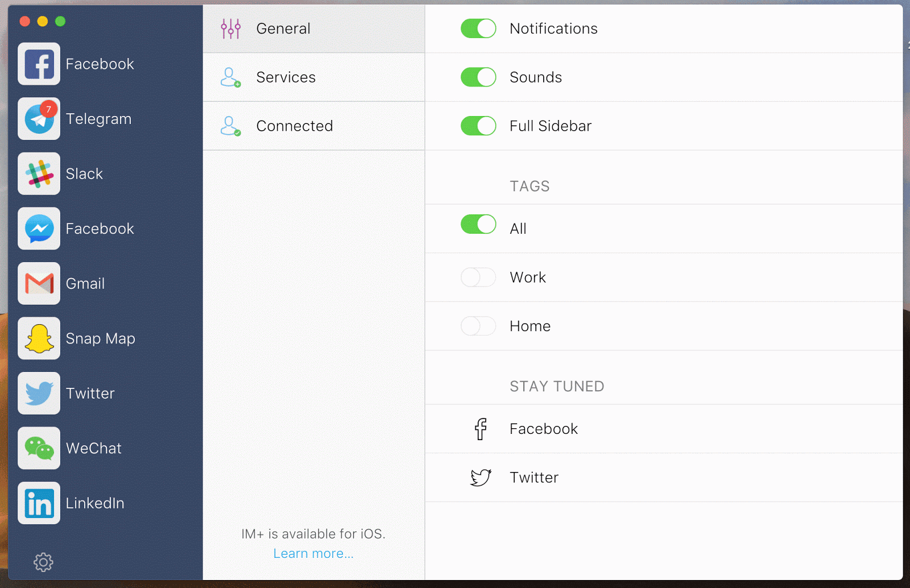Open the top Facebook service icon
910x588 pixels.
(x=39, y=64)
